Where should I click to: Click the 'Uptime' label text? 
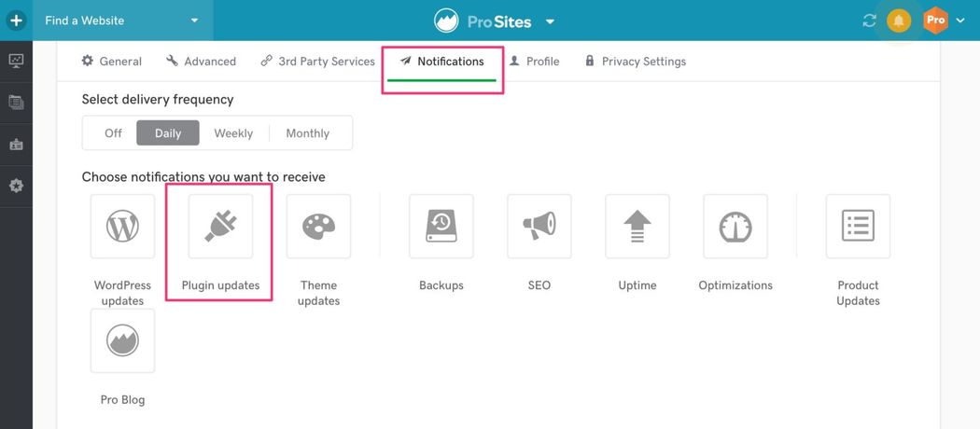coord(637,285)
